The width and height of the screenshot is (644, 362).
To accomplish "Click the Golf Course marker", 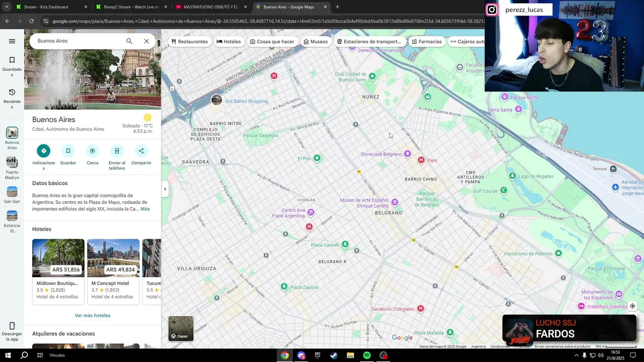I will [504, 191].
